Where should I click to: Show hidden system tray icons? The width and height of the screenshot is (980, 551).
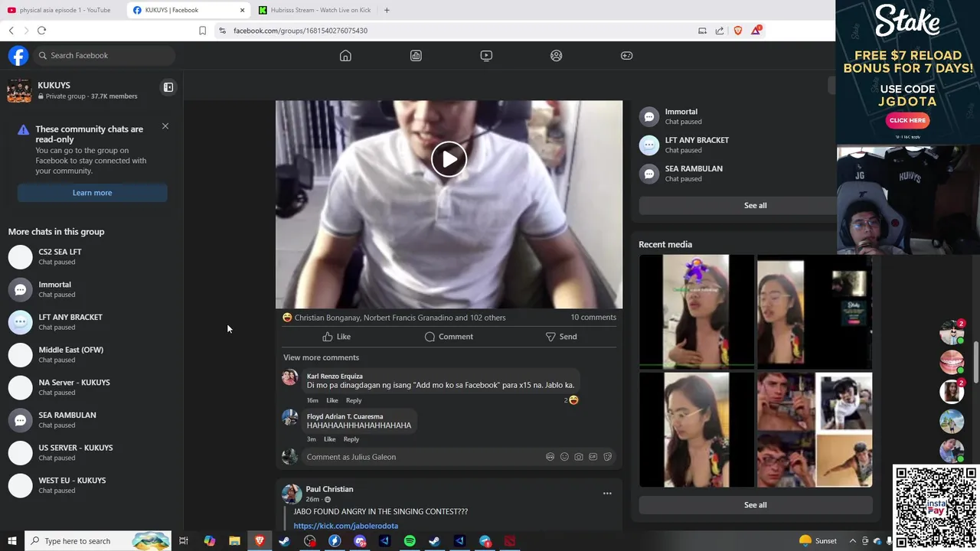(x=852, y=541)
